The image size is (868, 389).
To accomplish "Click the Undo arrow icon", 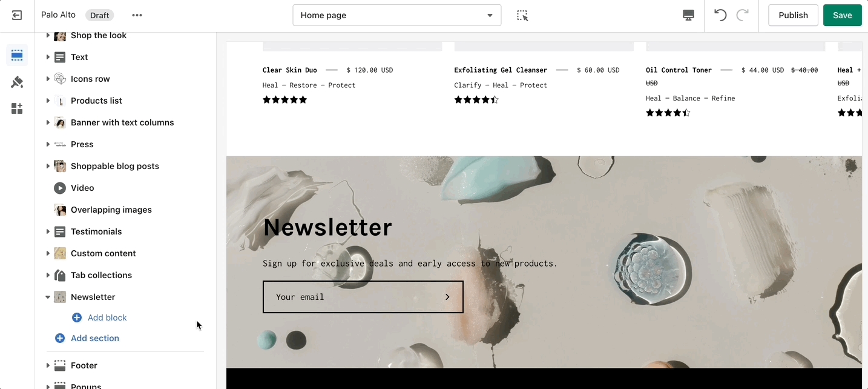I will coord(720,15).
